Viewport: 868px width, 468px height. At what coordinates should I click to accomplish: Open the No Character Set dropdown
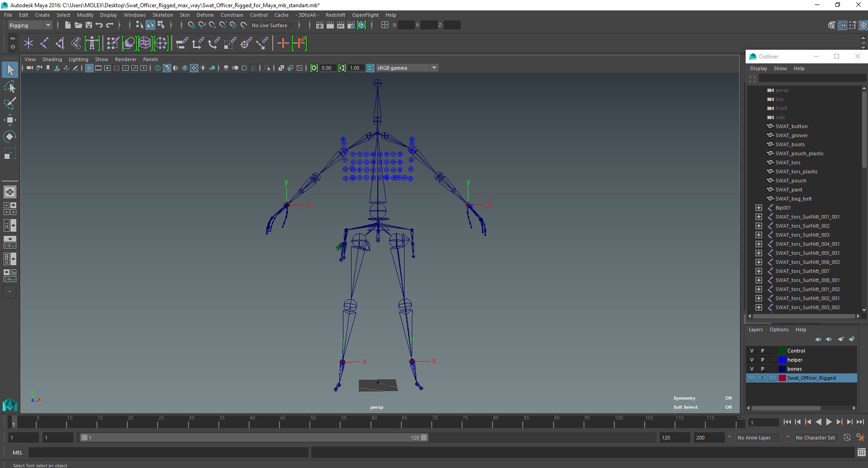(815, 438)
